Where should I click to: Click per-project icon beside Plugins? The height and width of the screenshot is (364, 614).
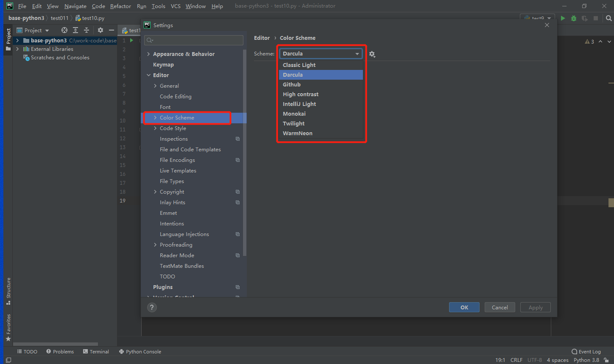(237, 287)
